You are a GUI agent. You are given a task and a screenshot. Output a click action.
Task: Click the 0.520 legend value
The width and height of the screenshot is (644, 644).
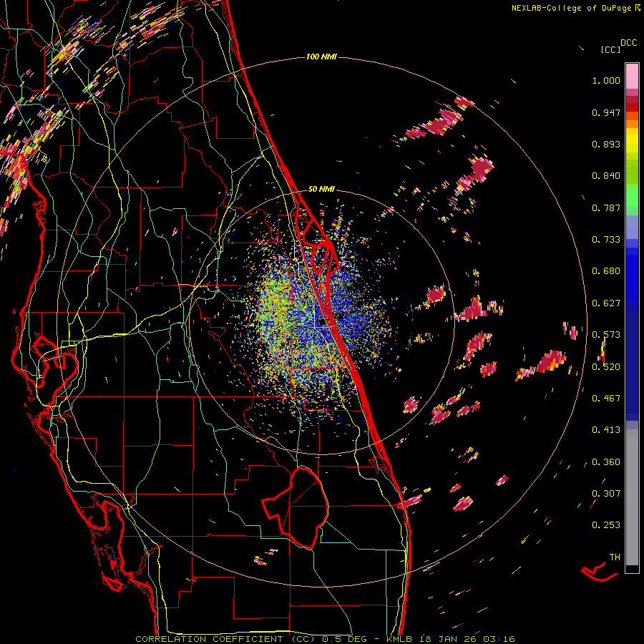pyautogui.click(x=606, y=367)
